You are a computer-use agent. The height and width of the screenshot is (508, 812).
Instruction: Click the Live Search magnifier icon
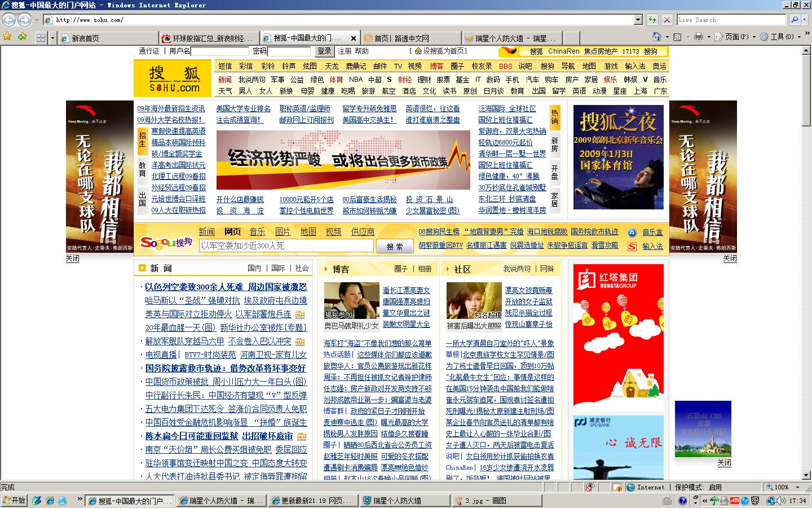795,20
